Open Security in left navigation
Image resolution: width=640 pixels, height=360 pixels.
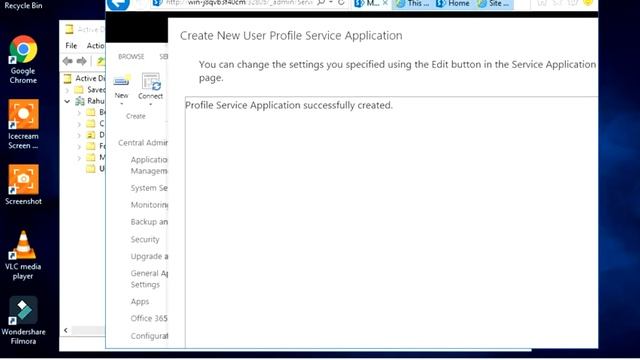click(x=145, y=239)
